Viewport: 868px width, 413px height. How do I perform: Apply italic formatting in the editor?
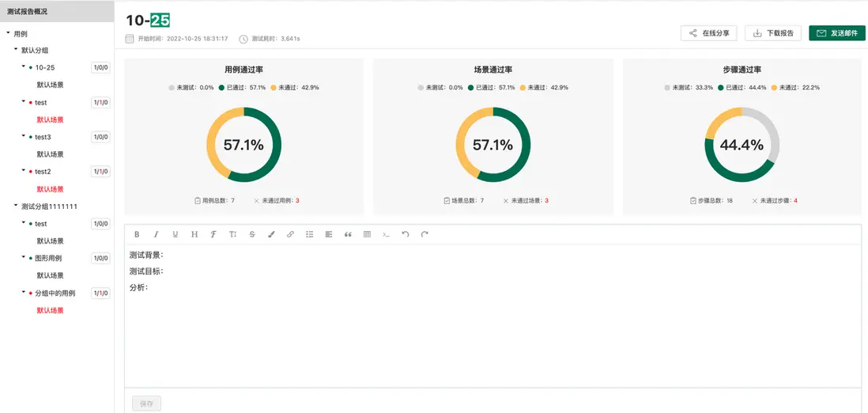156,234
